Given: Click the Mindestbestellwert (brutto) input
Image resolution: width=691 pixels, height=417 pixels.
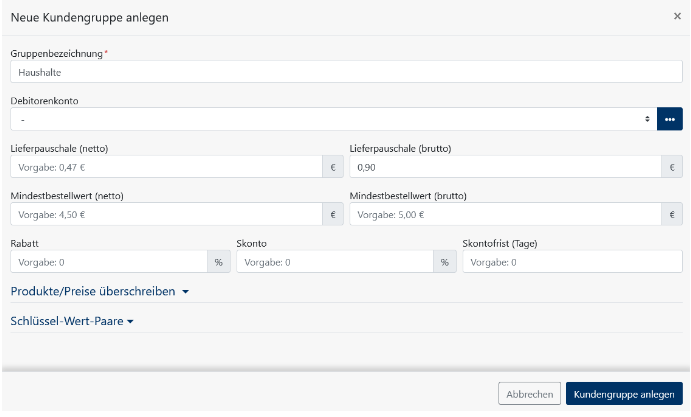Looking at the screenshot, I should (505, 214).
